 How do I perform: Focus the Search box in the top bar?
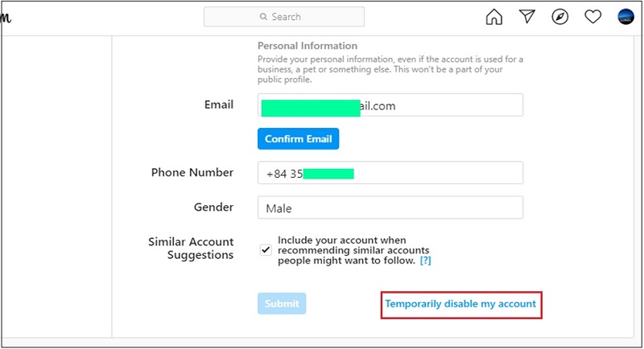(x=283, y=17)
